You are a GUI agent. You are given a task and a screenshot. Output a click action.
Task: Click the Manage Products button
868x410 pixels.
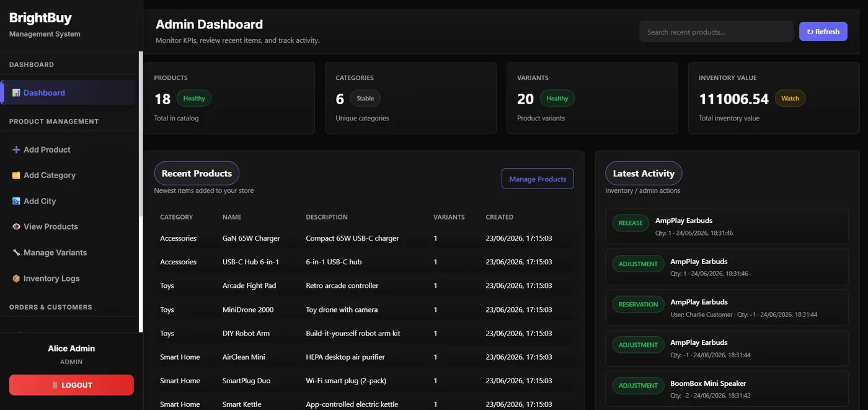(x=538, y=179)
